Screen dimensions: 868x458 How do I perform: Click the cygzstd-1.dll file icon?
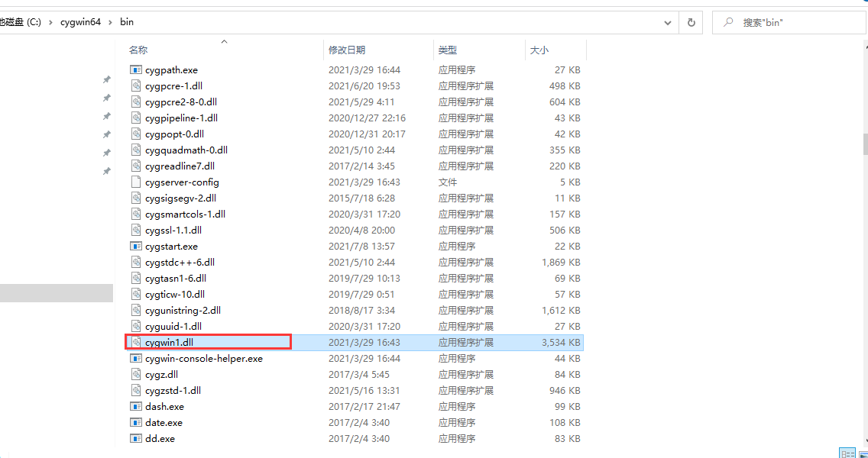[x=136, y=391]
